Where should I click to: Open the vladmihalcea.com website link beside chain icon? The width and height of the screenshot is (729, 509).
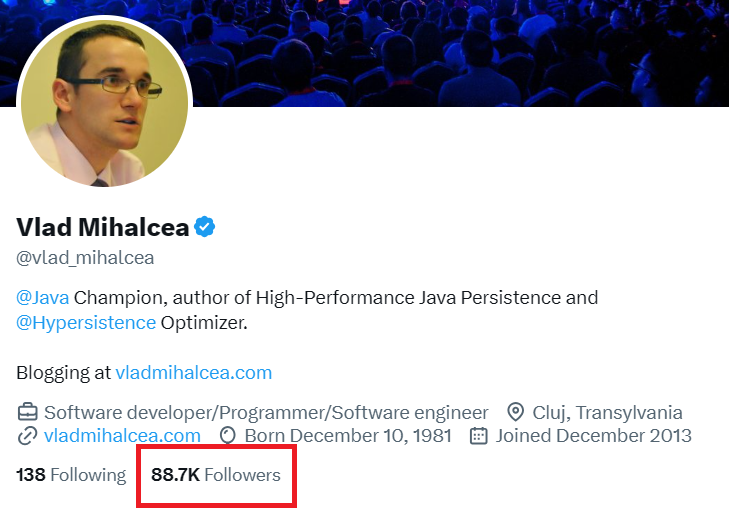coord(122,436)
